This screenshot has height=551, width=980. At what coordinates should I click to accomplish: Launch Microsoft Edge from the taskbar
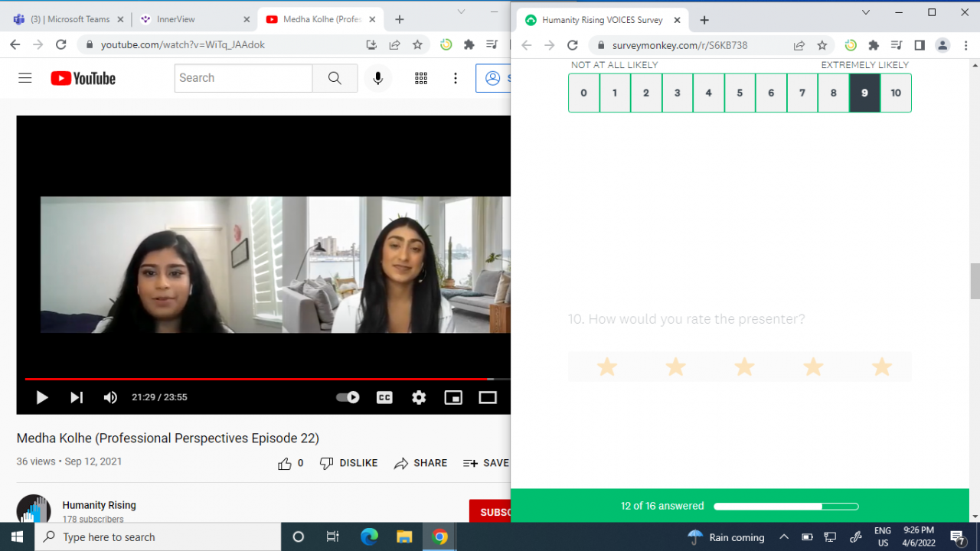point(369,536)
